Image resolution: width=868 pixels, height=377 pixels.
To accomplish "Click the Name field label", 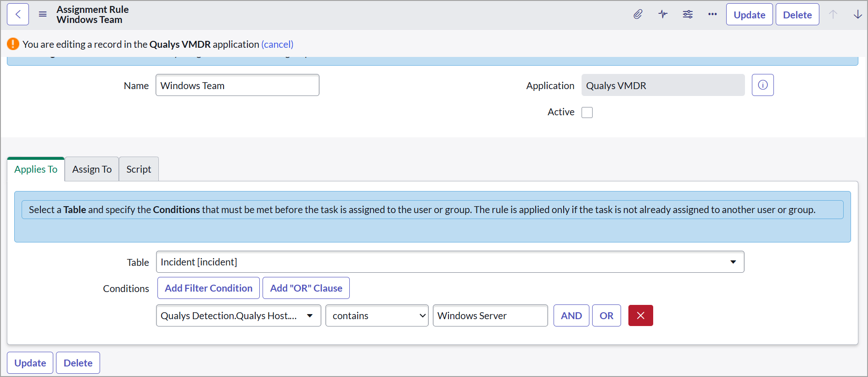I will click(136, 85).
